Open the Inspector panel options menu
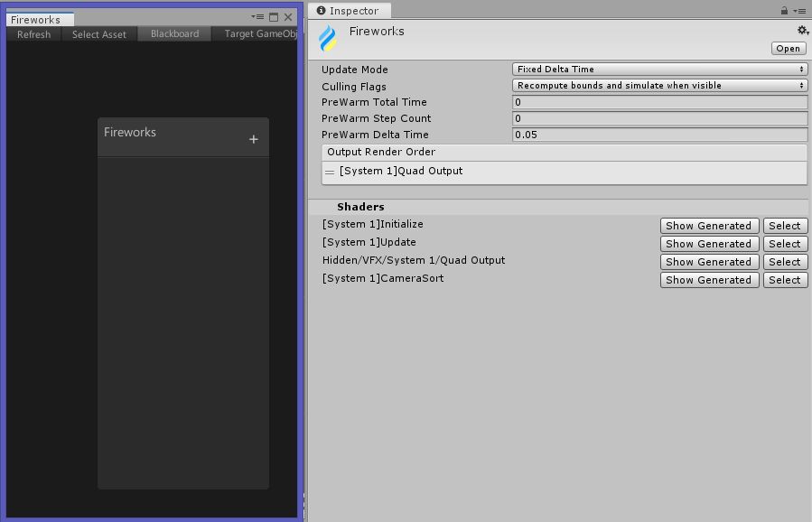The height and width of the screenshot is (522, 812). [x=799, y=11]
